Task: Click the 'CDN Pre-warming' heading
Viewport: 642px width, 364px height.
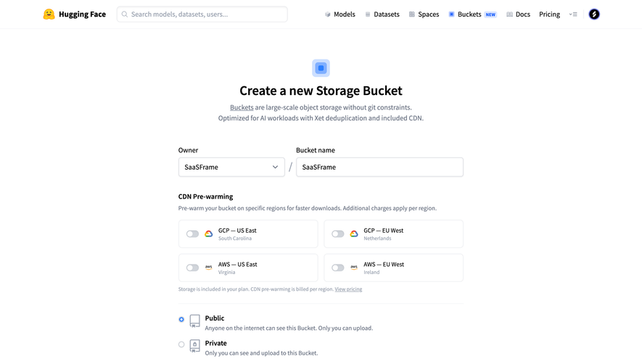Action: click(205, 197)
